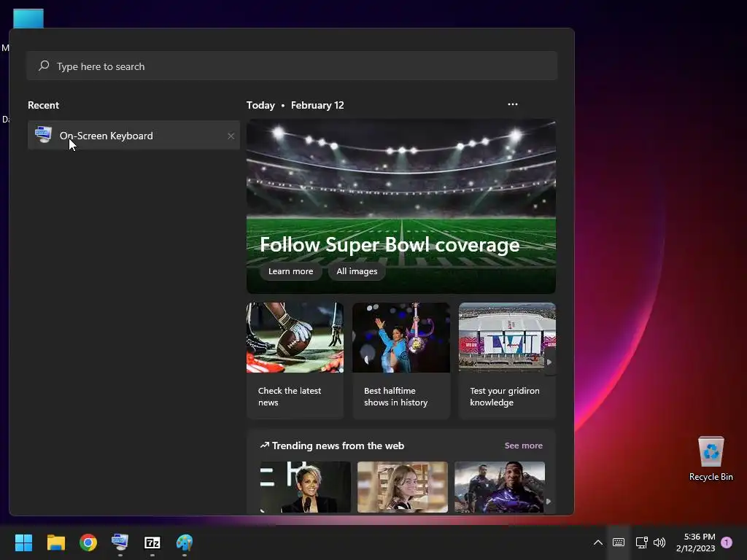Viewport: 747px width, 560px height.
Task: Open the Check the latest news card
Action: (x=295, y=360)
